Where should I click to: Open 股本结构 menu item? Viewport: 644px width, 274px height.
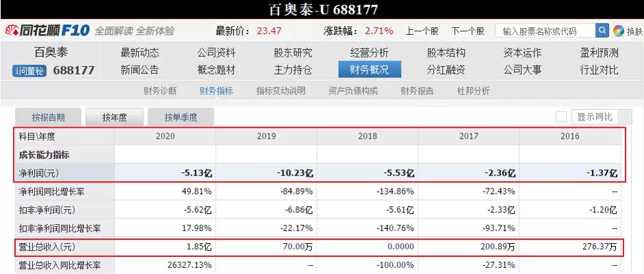pyautogui.click(x=446, y=53)
